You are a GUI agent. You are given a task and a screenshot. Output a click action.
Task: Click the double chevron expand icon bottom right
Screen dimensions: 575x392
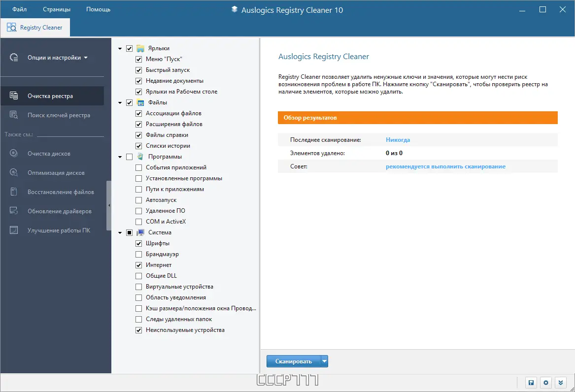click(x=560, y=383)
